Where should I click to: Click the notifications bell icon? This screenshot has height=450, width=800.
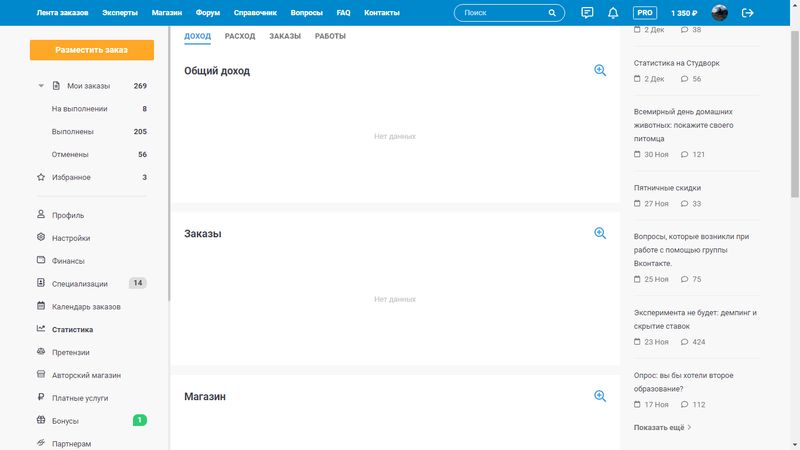click(x=613, y=13)
